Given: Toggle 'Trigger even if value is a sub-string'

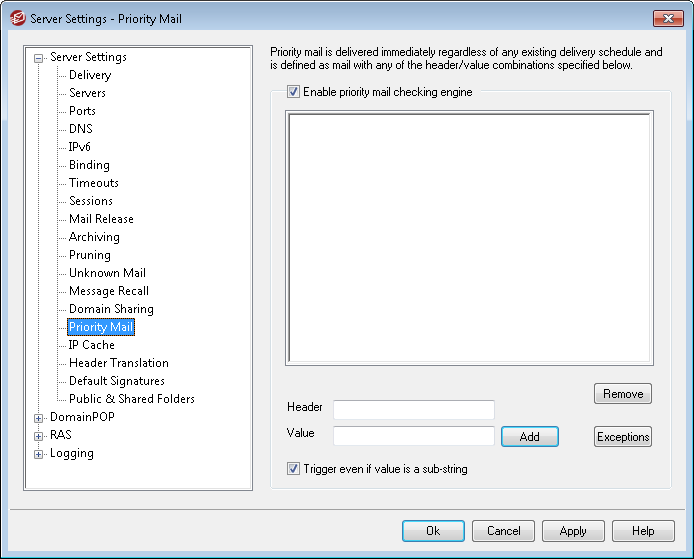Looking at the screenshot, I should [293, 469].
